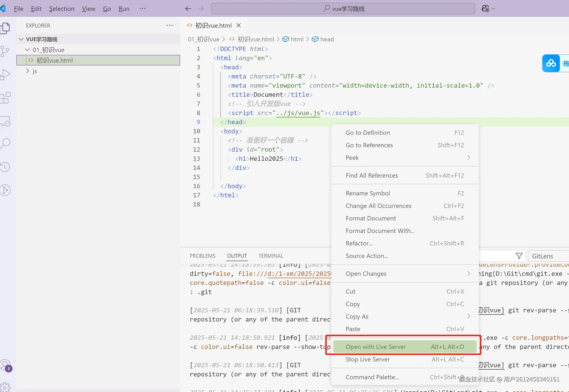Switch to the PROBLEMS panel tab

(x=203, y=256)
